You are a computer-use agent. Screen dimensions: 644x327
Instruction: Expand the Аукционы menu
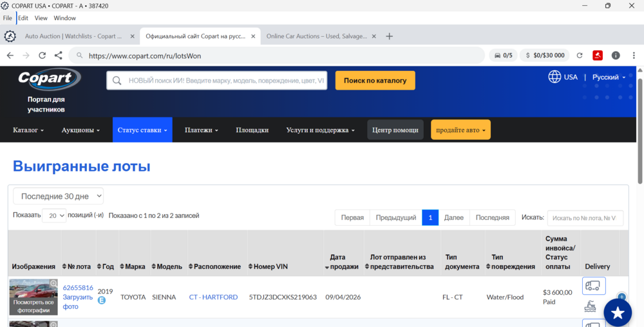80,130
